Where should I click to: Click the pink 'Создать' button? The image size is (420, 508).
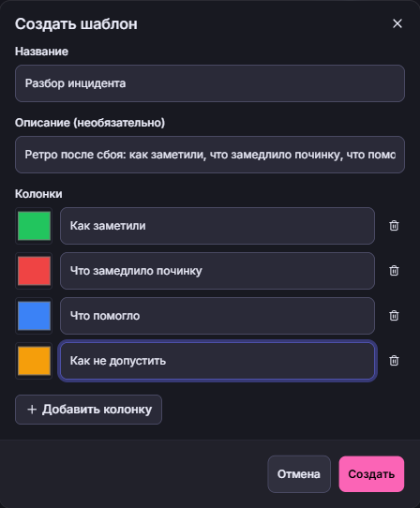(371, 474)
